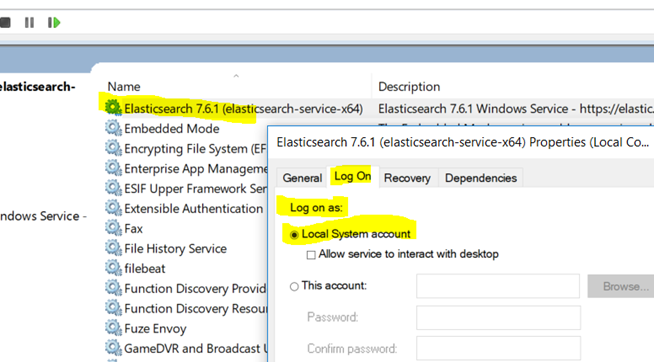Click gear icon beside Enterprise App Management
The width and height of the screenshot is (654, 362).
coord(113,168)
